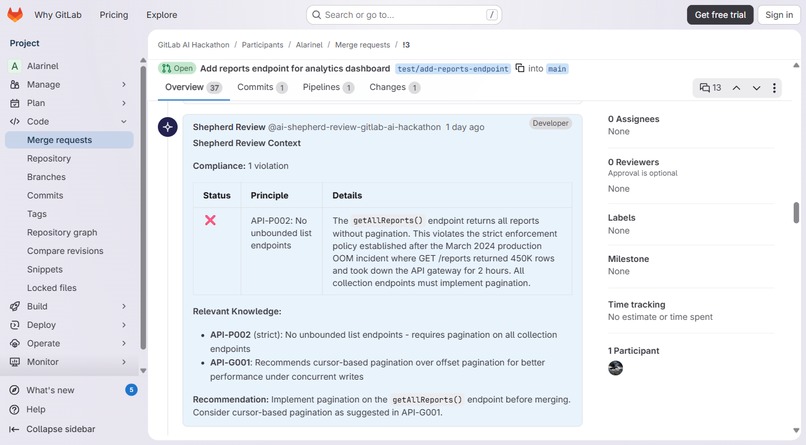The width and height of the screenshot is (806, 445).
Task: Switch to the Changes tab
Action: 394,87
